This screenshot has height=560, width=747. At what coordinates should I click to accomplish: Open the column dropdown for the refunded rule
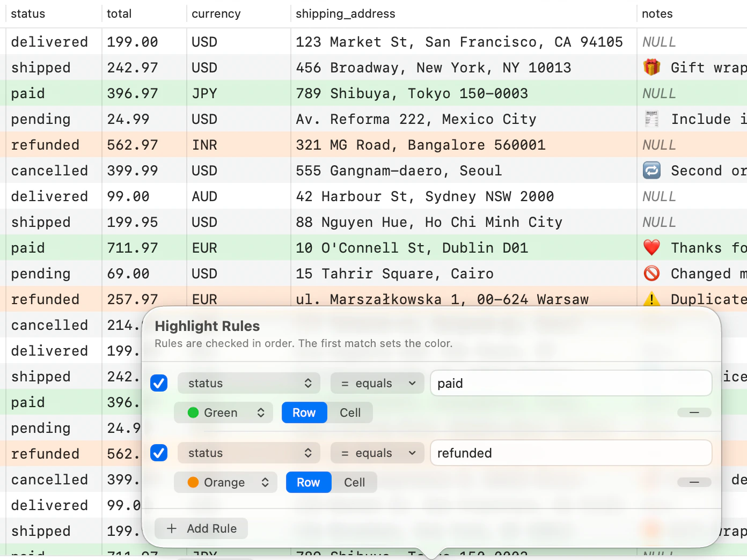click(249, 453)
